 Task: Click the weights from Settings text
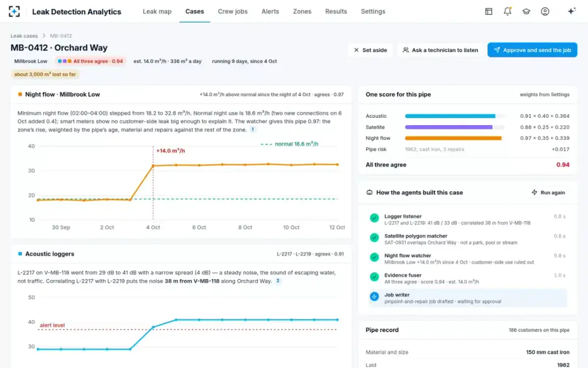pyautogui.click(x=545, y=95)
